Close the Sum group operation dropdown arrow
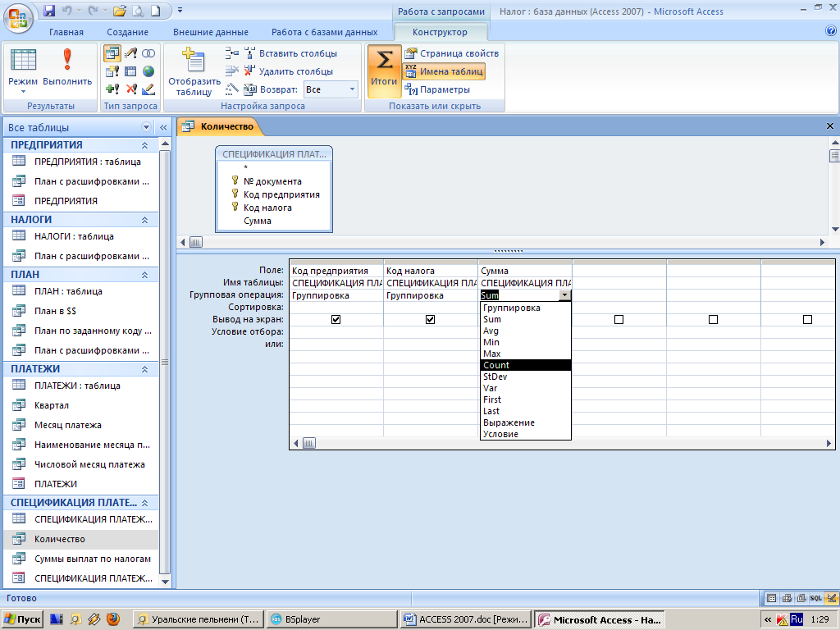 tap(564, 295)
